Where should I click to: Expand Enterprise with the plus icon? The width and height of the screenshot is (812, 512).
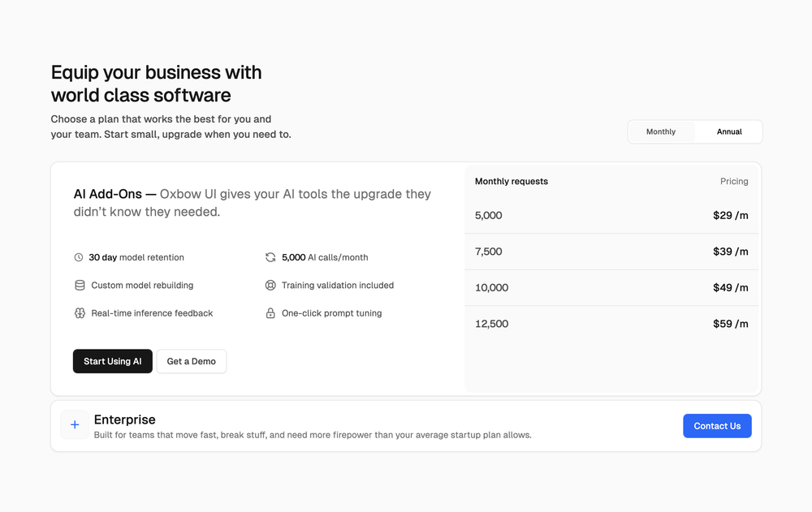tap(75, 425)
